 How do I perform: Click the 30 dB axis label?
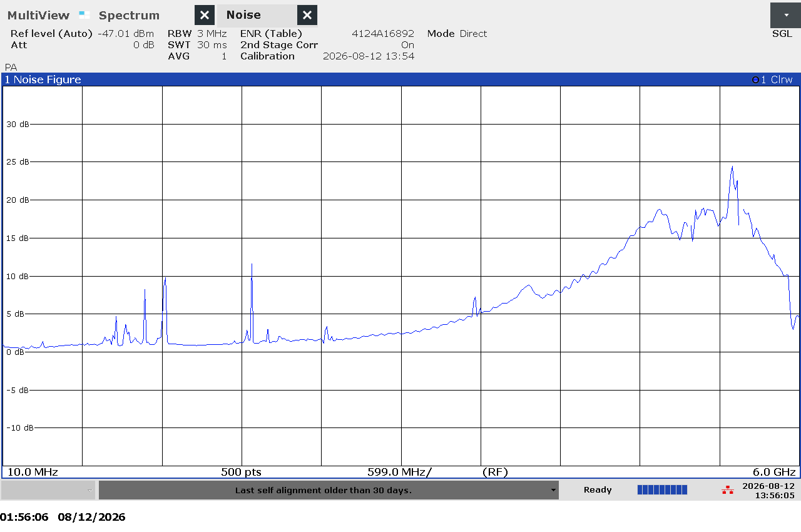coord(18,124)
